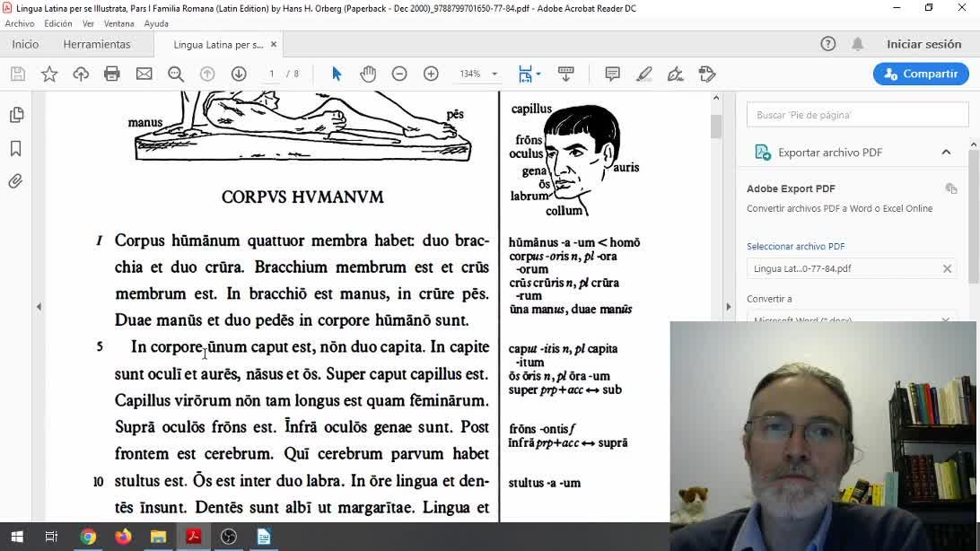The width and height of the screenshot is (980, 551).
Task: Collapse Exportar archivo PDF section
Action: [946, 153]
